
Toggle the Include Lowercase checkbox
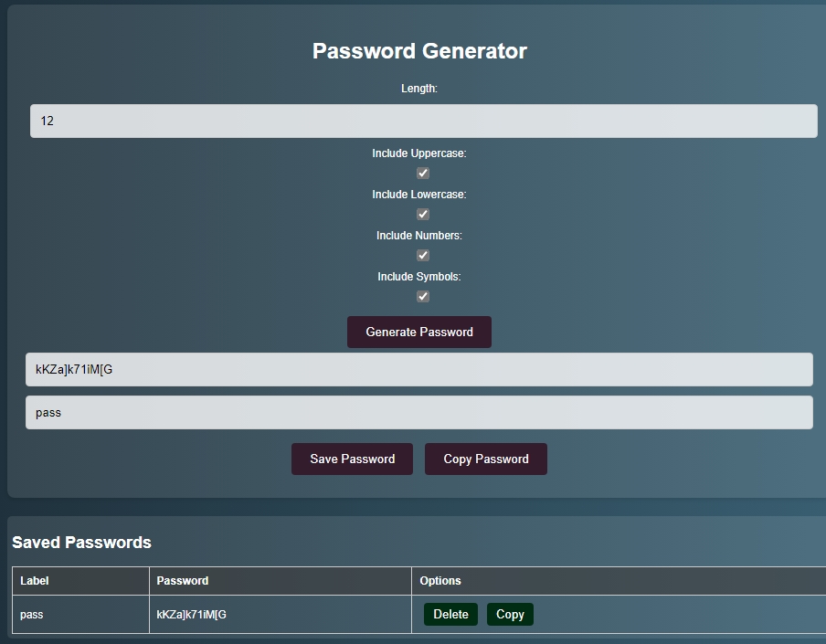click(x=423, y=215)
